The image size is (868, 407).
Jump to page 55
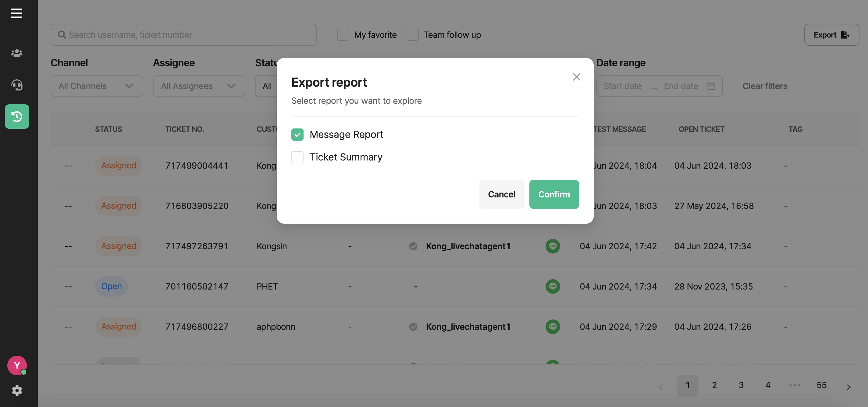(821, 385)
